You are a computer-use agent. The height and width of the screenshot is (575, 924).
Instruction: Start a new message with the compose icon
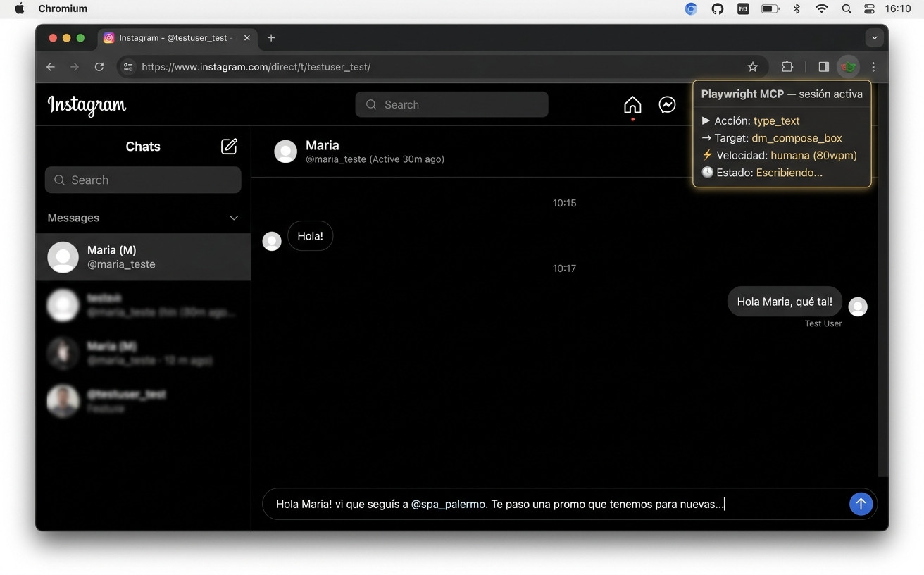[x=229, y=146]
